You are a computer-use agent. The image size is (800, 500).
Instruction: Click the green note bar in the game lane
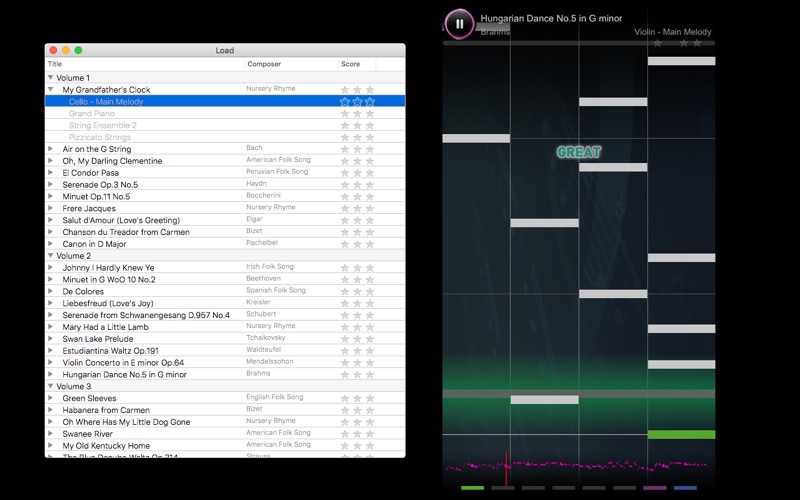click(681, 435)
